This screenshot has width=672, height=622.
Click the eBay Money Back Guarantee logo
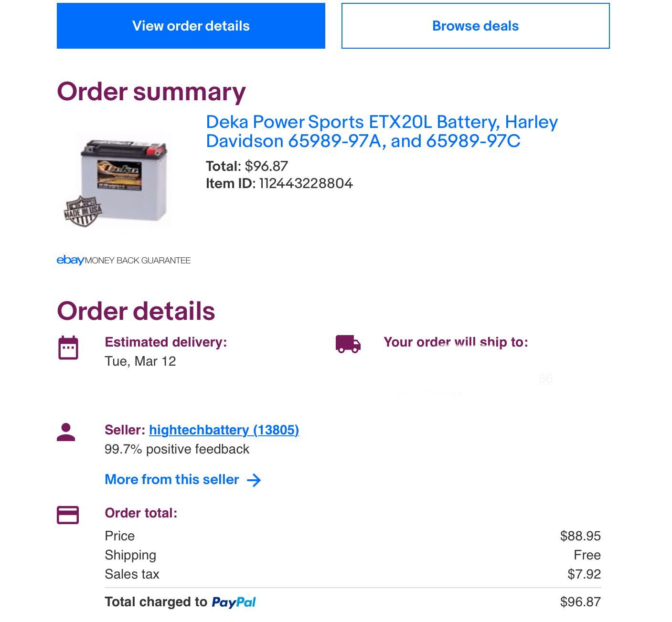click(123, 260)
